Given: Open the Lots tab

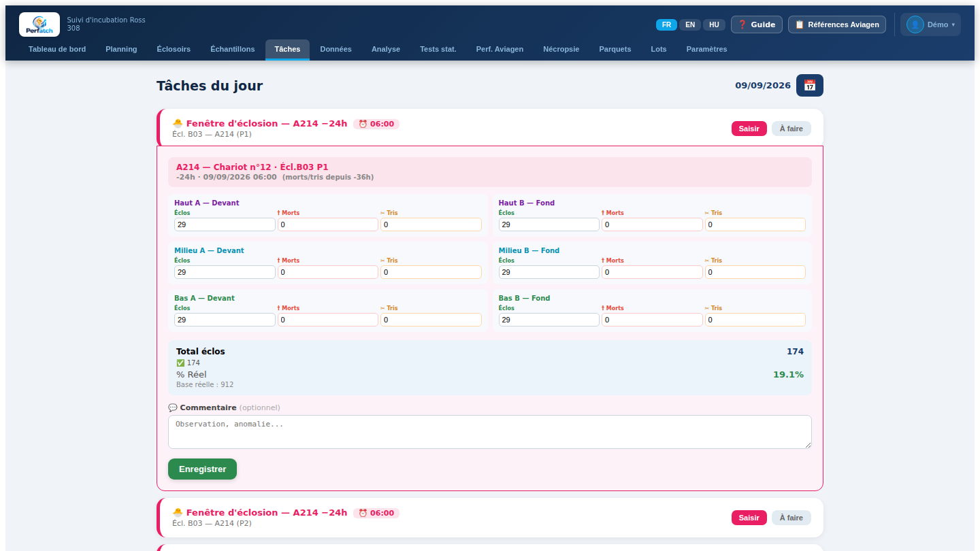Looking at the screenshot, I should tap(659, 49).
